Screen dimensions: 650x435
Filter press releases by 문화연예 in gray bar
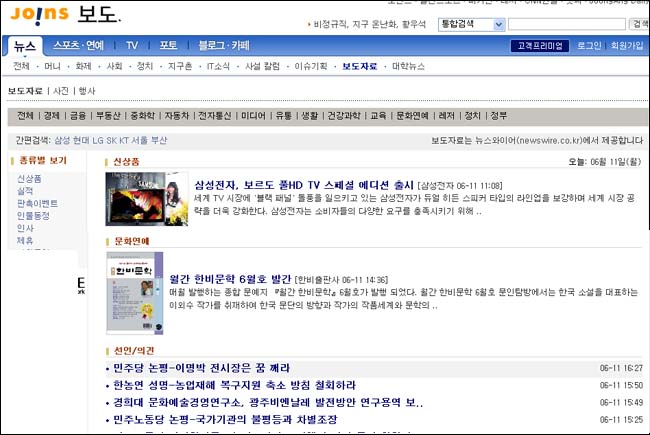pos(412,116)
